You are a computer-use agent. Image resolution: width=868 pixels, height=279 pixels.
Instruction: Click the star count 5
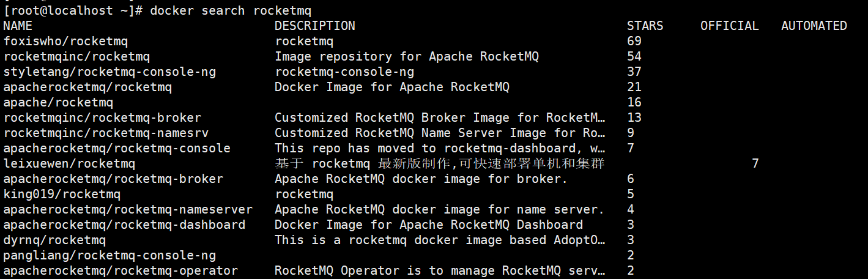point(631,194)
